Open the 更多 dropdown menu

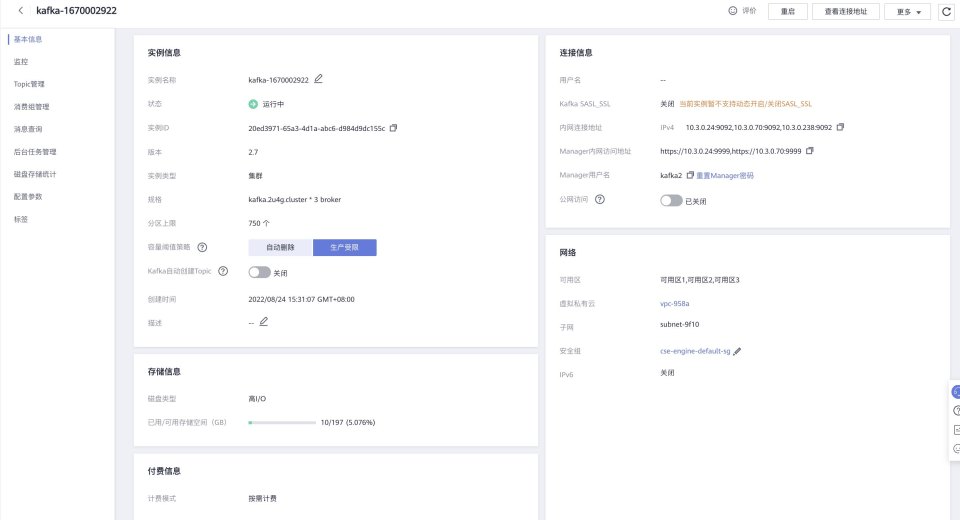click(x=907, y=11)
